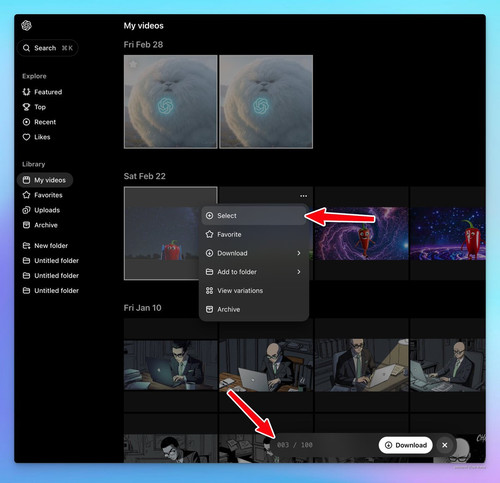Choose Archive from the context menu
500x483 pixels.
pos(254,309)
